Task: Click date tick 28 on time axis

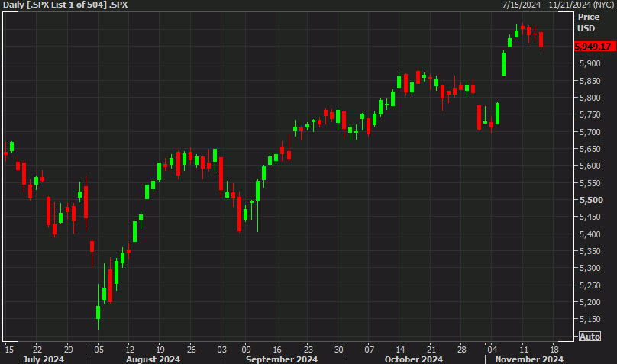Action: click(461, 349)
